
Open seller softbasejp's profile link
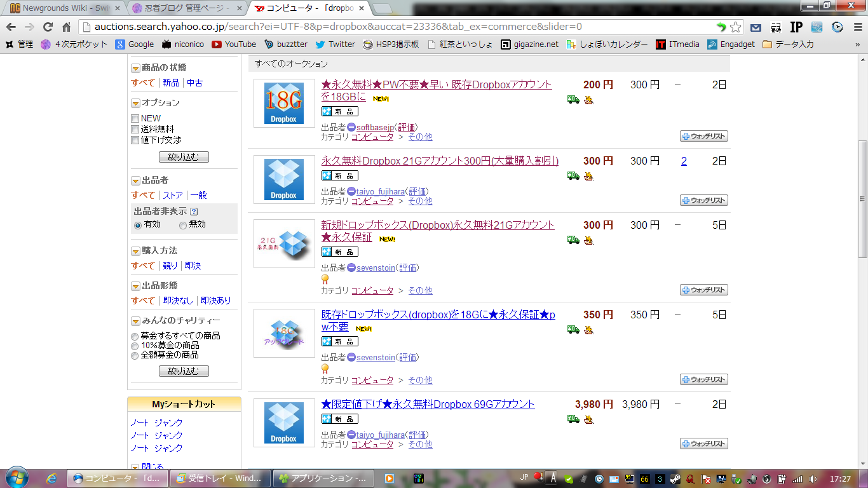click(376, 127)
